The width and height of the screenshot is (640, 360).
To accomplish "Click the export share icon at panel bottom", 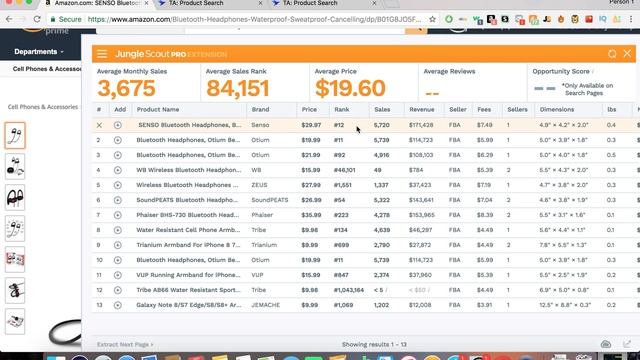I will point(627,344).
